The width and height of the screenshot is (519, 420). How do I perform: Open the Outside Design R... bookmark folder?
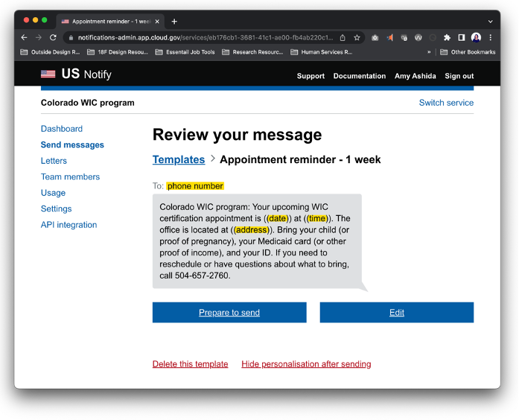[x=50, y=52]
